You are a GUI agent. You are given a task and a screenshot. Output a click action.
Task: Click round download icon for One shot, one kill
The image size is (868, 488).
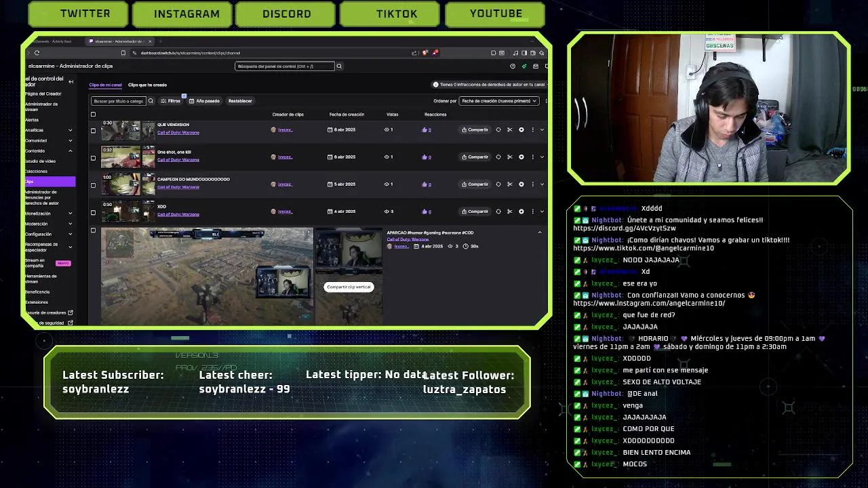pyautogui.click(x=521, y=157)
